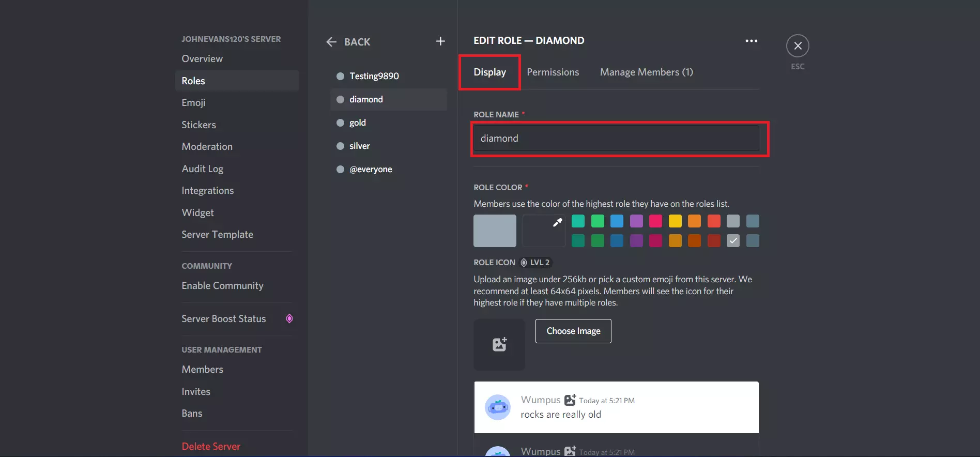Choose the dark teal swatch, bottom row
The height and width of the screenshot is (457, 980).
click(578, 240)
